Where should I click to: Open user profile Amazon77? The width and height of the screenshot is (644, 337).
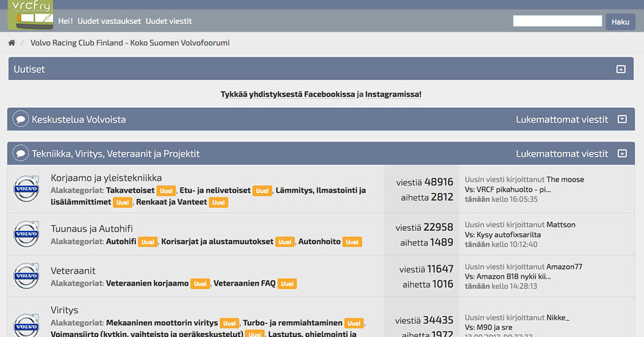coord(564,266)
